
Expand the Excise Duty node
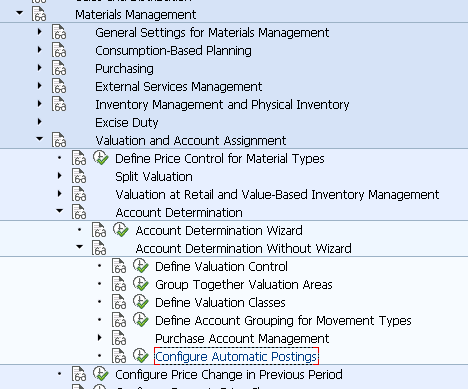[40, 122]
